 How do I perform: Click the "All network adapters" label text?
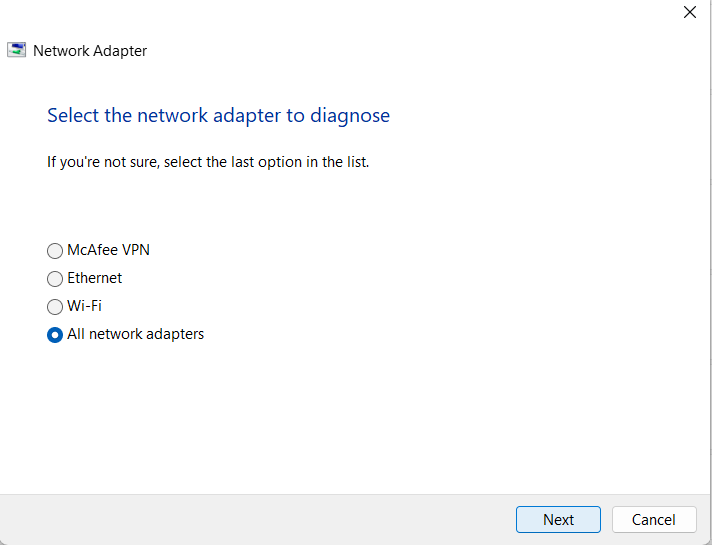pos(135,334)
